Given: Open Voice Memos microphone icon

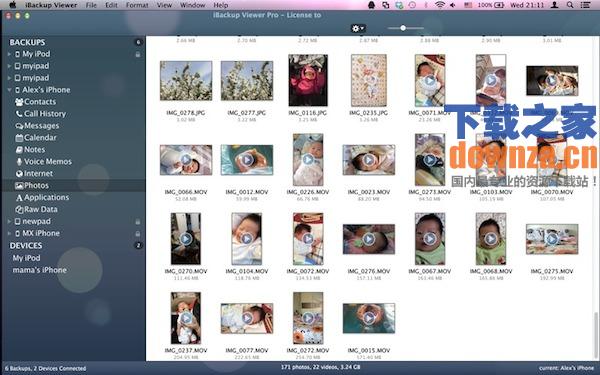Looking at the screenshot, I should click(19, 162).
